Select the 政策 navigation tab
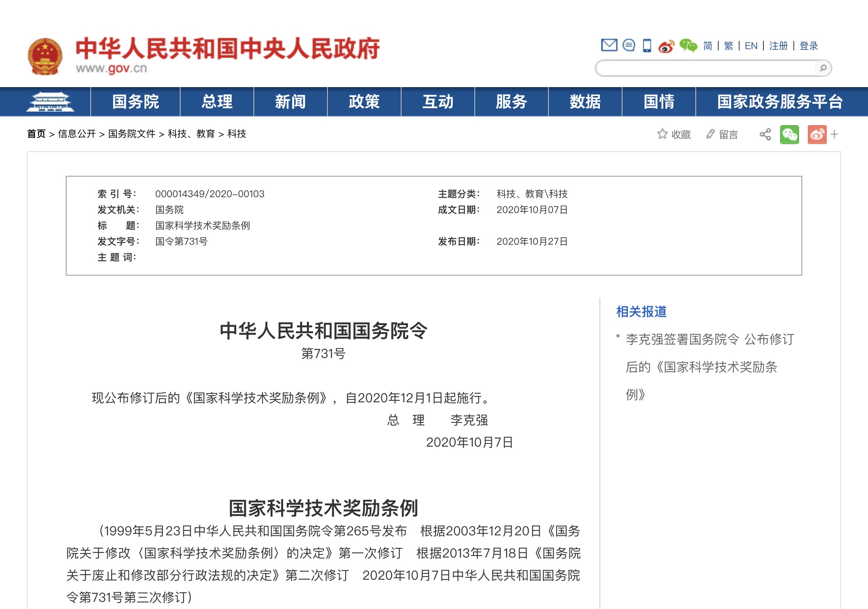The image size is (868, 609). click(x=364, y=102)
